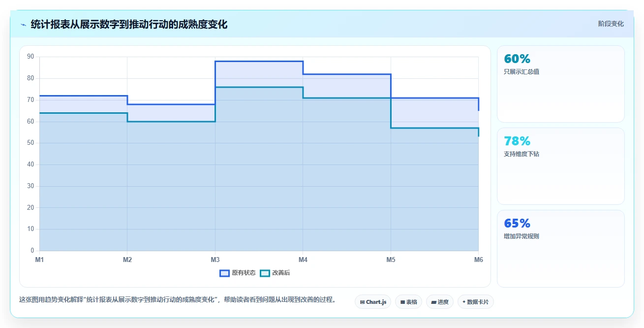This screenshot has height=328, width=644.
Task: Click the M6 x-axis label
Action: [478, 260]
